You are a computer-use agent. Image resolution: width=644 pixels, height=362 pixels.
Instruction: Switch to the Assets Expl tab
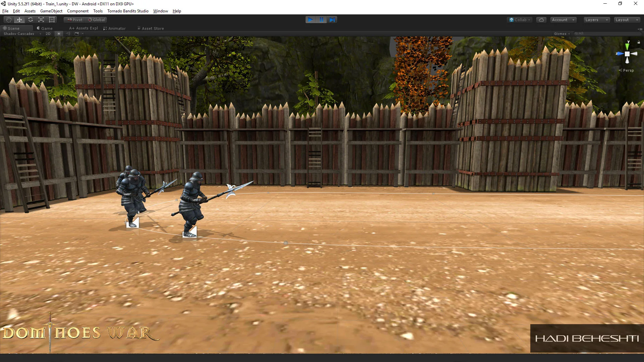click(84, 28)
